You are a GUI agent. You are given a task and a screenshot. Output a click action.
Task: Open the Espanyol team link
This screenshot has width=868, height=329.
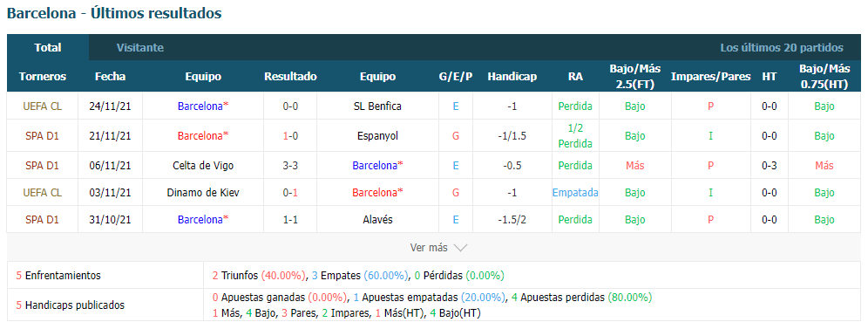[377, 135]
